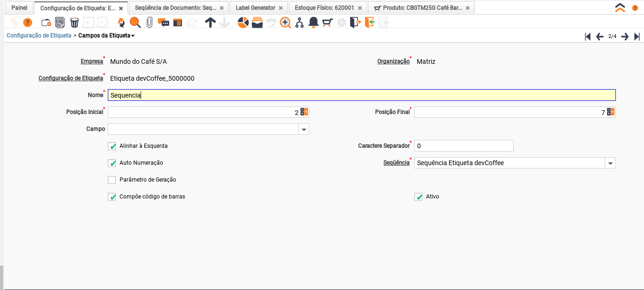644x290 pixels.
Task: Go to next record arrow
Action: (625, 37)
